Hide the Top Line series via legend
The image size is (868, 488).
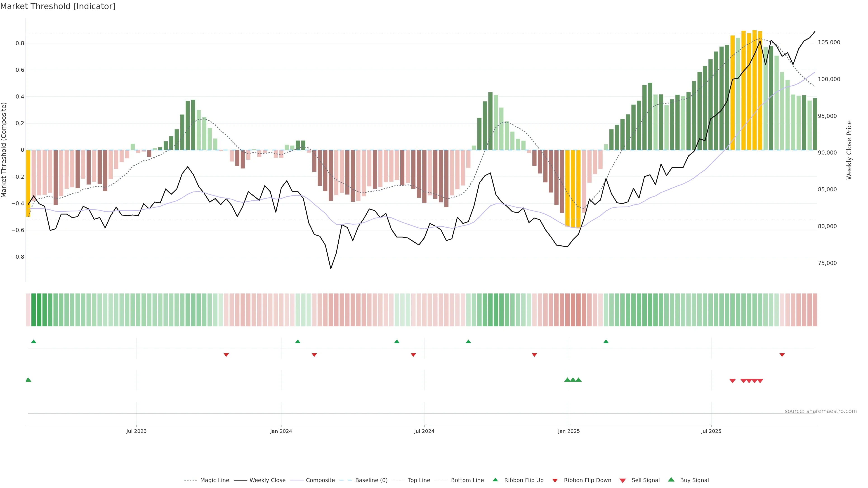point(419,480)
